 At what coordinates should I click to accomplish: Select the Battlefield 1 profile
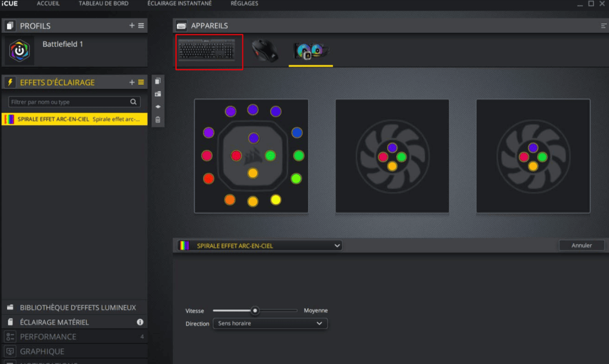pos(62,45)
